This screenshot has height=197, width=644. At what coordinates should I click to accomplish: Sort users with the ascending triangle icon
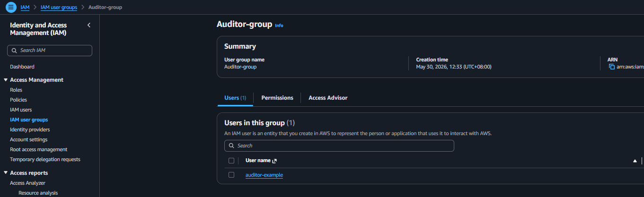coord(635,161)
